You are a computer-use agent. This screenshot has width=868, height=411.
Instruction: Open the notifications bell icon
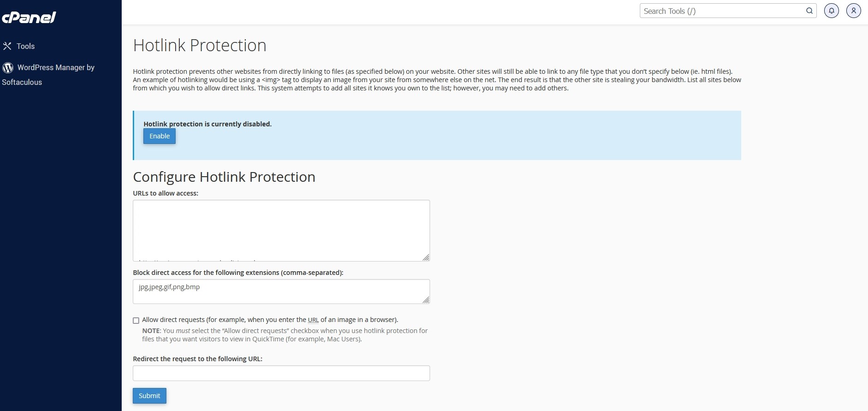pyautogui.click(x=832, y=11)
